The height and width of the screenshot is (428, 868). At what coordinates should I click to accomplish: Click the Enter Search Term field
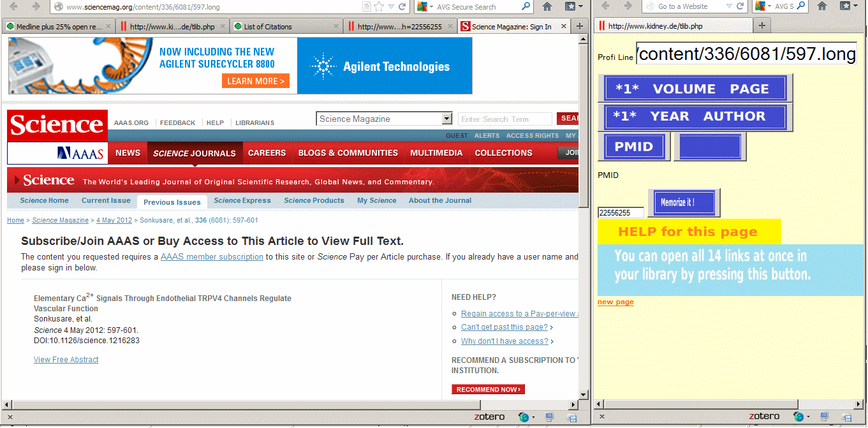click(x=505, y=119)
